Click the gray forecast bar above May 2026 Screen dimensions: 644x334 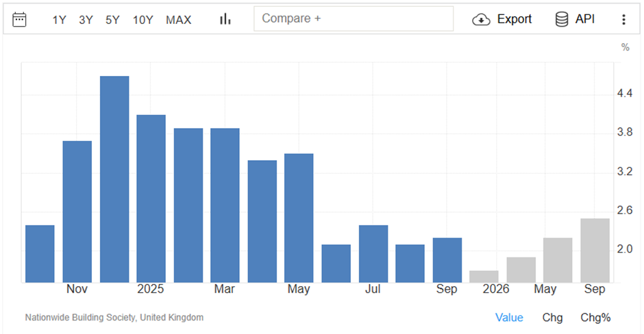[558, 260]
